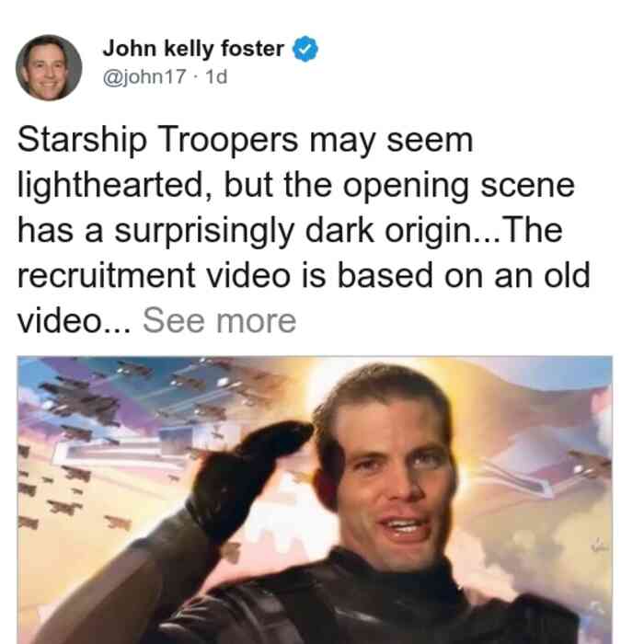Click the words may seem in the first line
The height and width of the screenshot is (644, 644).
(x=391, y=141)
